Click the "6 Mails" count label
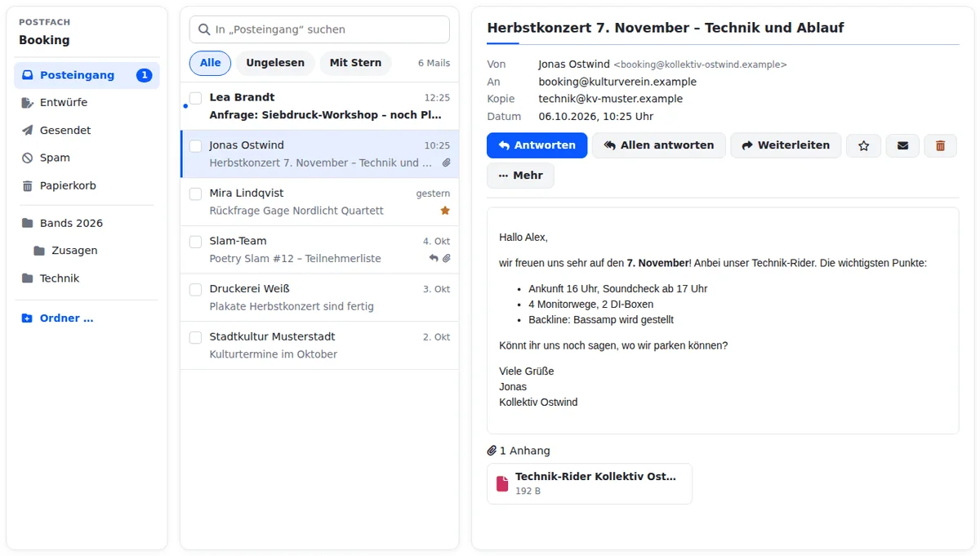Screen dimensions: 980x556 click(434, 63)
